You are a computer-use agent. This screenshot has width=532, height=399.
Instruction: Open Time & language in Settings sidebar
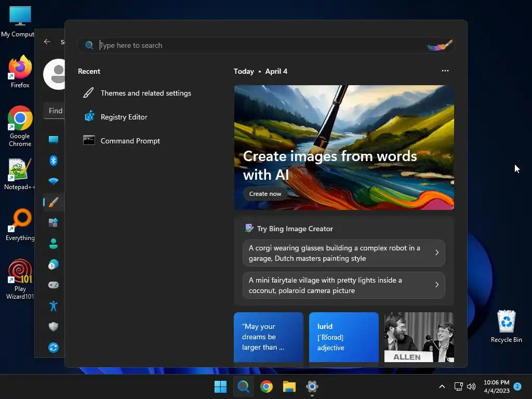(x=54, y=264)
